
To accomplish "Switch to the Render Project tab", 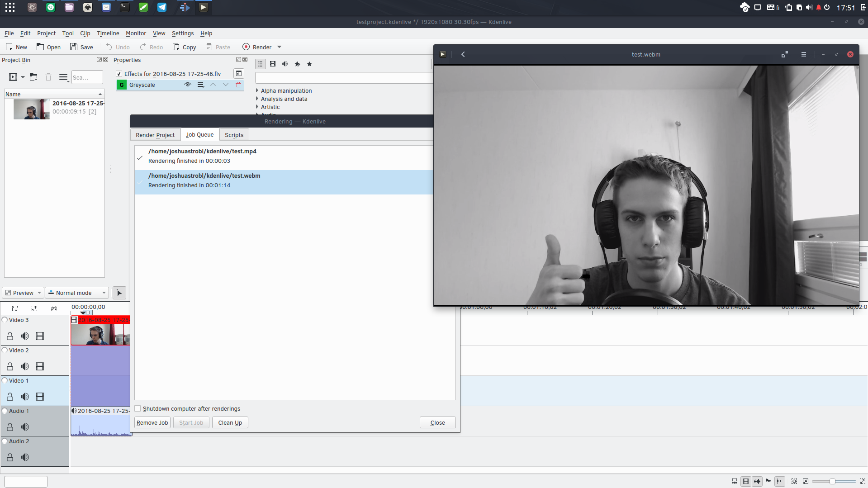I will [155, 135].
